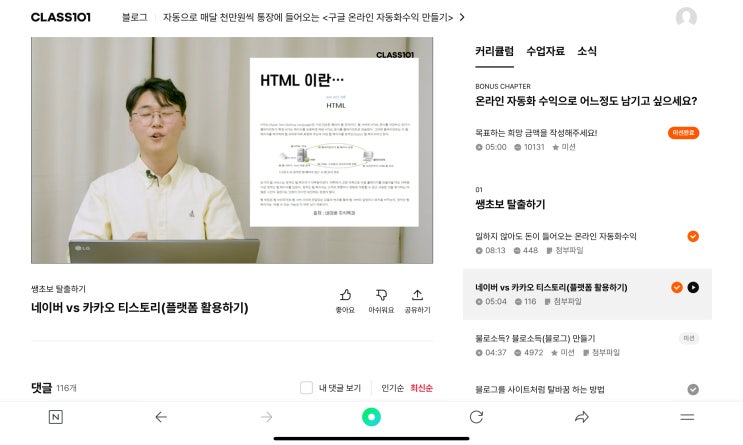743x445 pixels.
Task: Sort comments by 최신순
Action: tap(421, 388)
